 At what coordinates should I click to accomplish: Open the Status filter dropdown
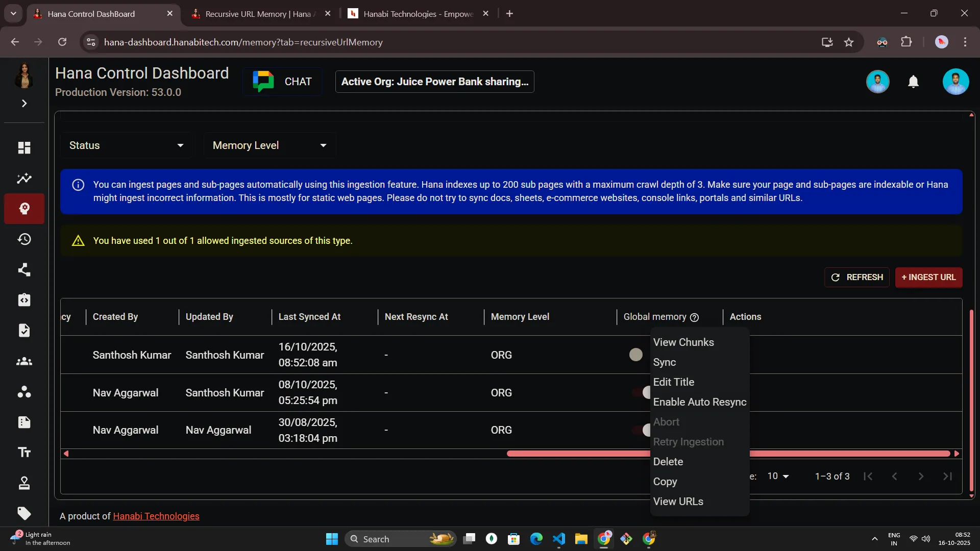(126, 145)
